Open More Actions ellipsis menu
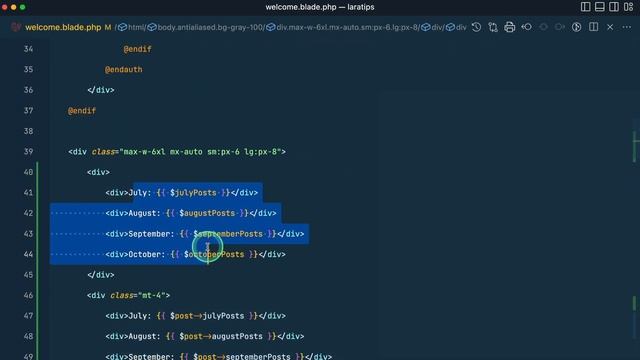Viewport: 640px width, 360px height. [x=627, y=27]
